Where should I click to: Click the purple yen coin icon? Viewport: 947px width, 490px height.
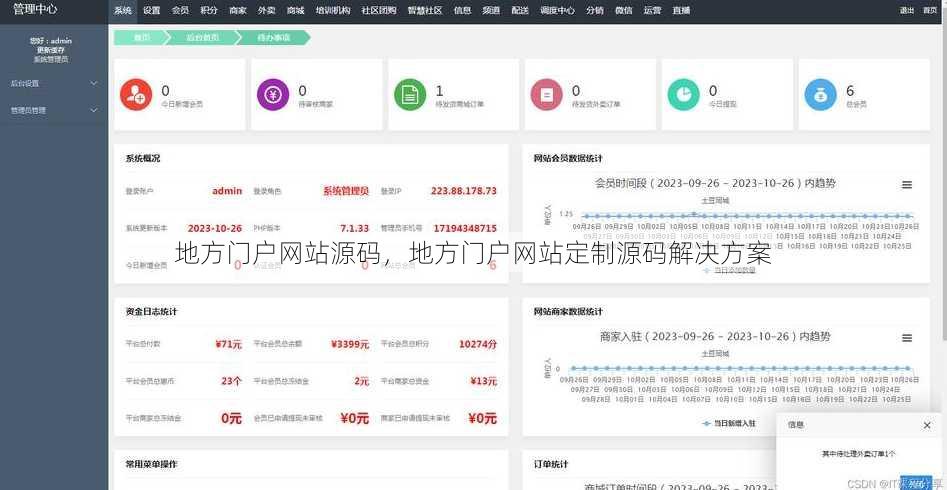pos(272,95)
